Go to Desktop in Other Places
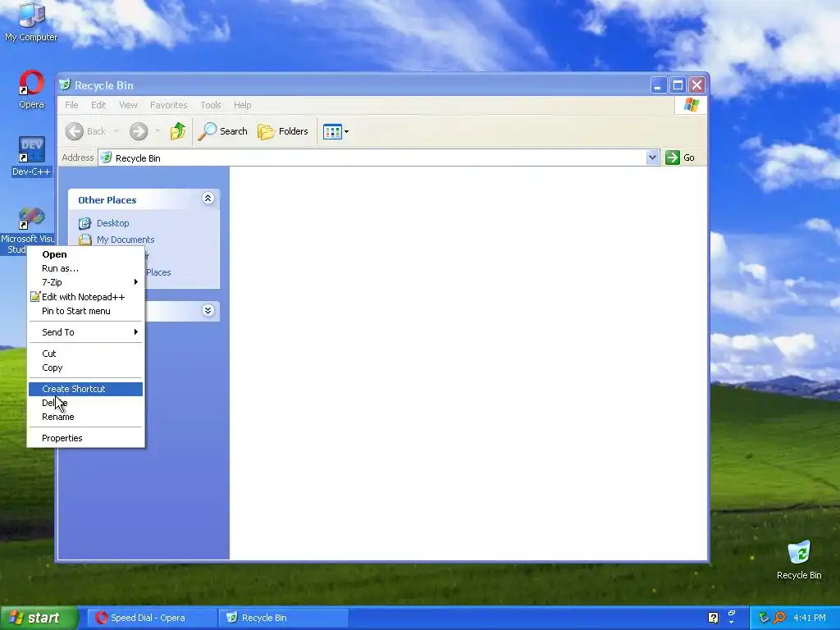Screen dimensions: 840x630 click(112, 223)
